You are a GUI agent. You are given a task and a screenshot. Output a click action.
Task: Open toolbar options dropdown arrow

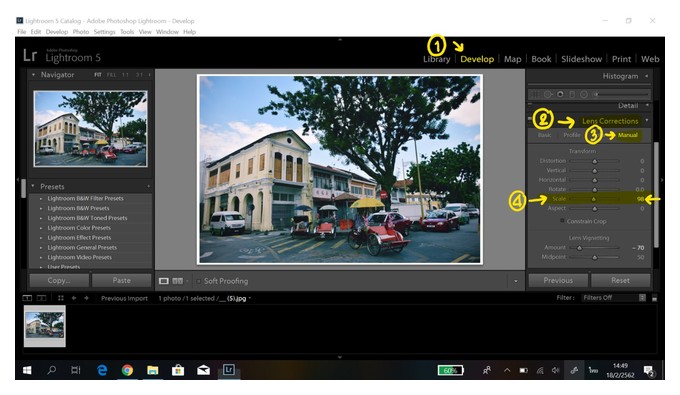point(516,281)
